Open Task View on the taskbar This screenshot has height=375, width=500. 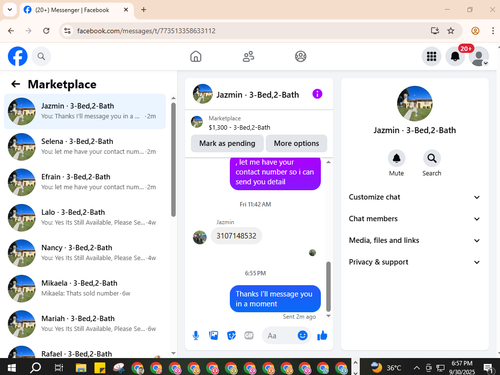pyautogui.click(x=59, y=368)
